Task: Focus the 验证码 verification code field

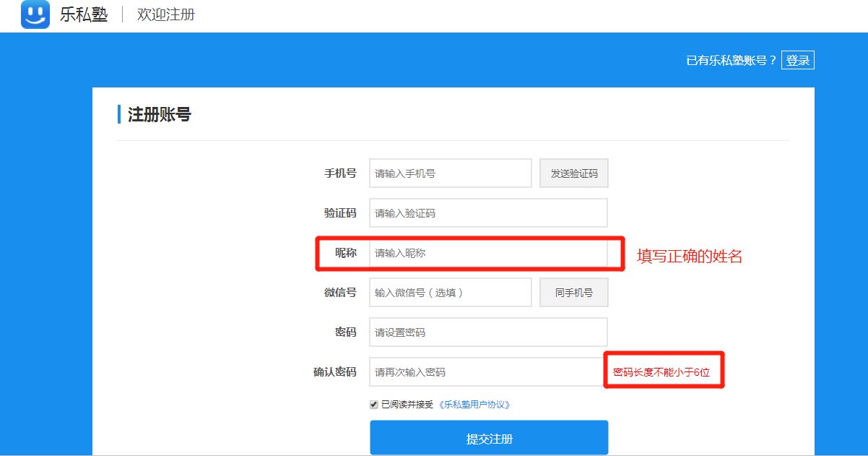Action: 488,213
